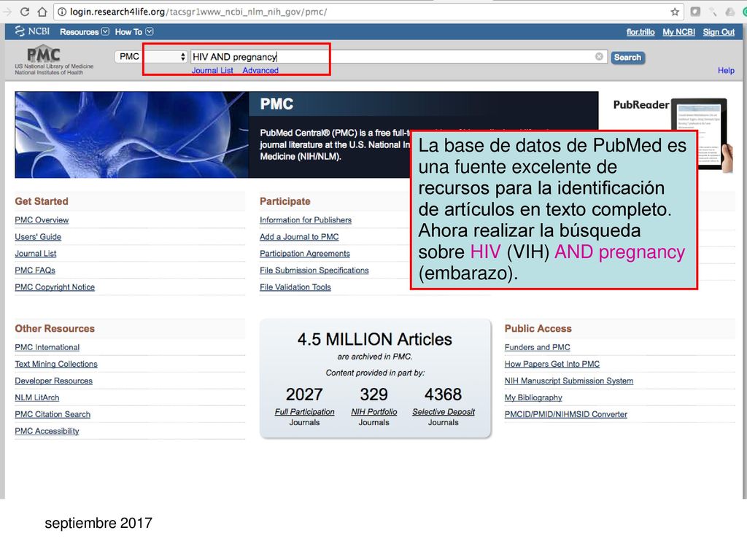This screenshot has width=747, height=560.
Task: Click the 4.5 MILLION Articles text
Action: coord(375,339)
